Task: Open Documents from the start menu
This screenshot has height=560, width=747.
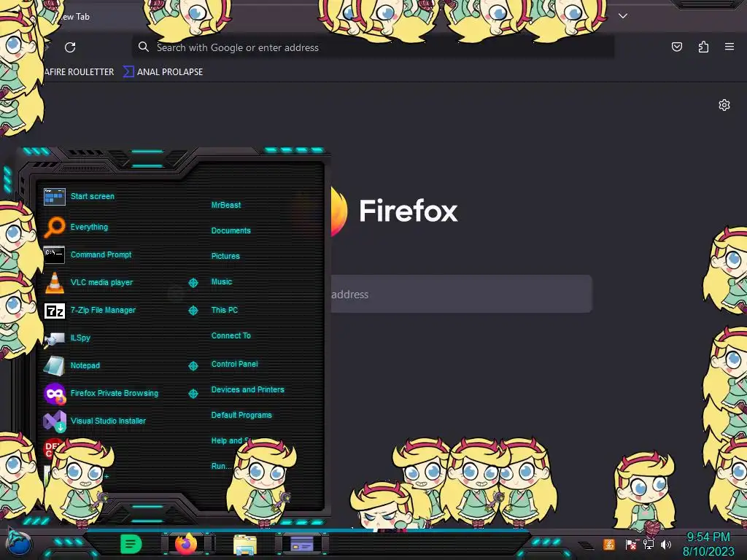Action: [231, 230]
